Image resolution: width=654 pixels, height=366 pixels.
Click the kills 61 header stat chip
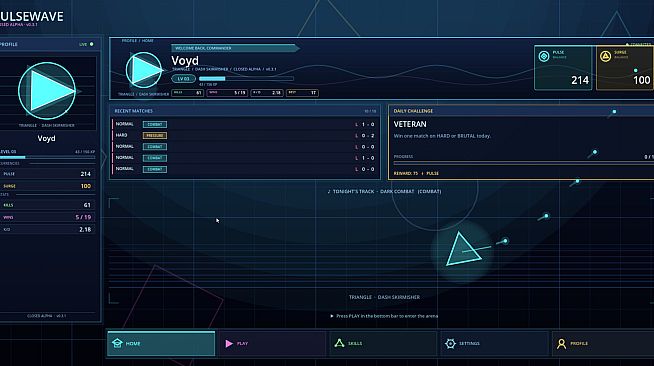[x=188, y=93]
